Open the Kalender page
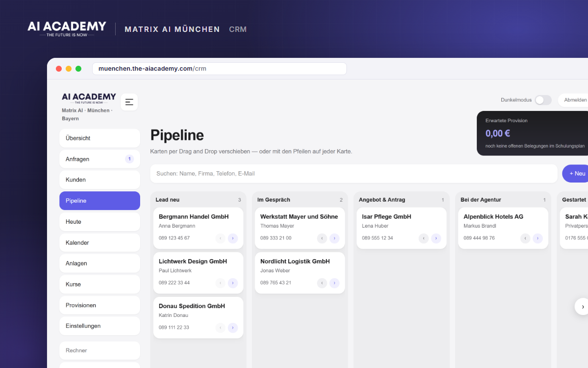Screen dimensions: 588x368 (x=99, y=243)
